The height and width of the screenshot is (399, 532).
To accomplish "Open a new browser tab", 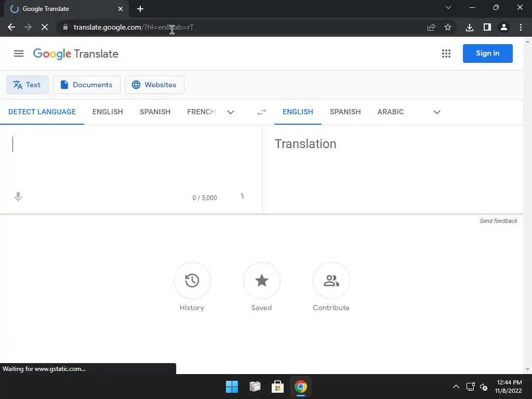I will (140, 9).
